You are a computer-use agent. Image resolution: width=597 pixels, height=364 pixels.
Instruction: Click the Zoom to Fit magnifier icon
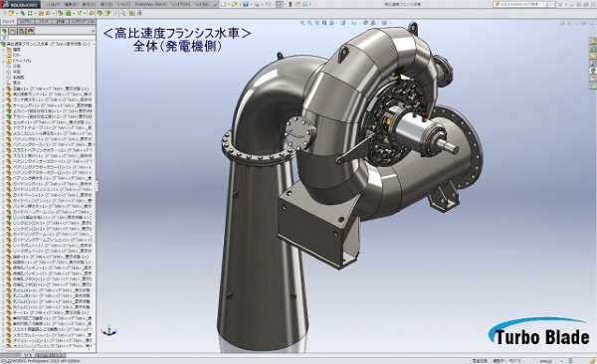click(302, 23)
